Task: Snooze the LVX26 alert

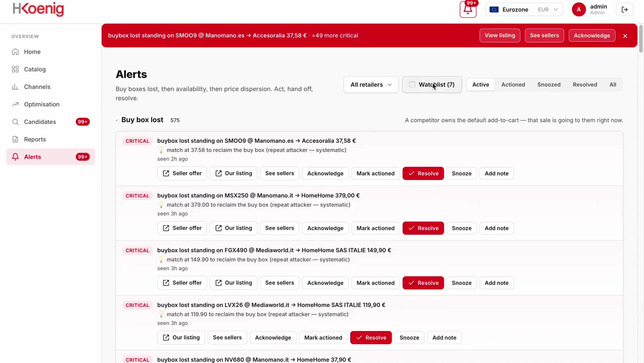Action: pyautogui.click(x=409, y=338)
